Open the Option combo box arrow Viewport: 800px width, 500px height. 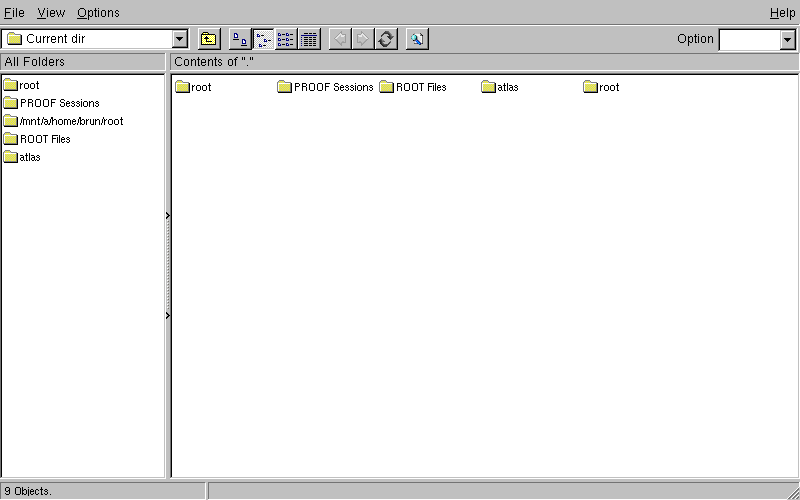(x=787, y=39)
